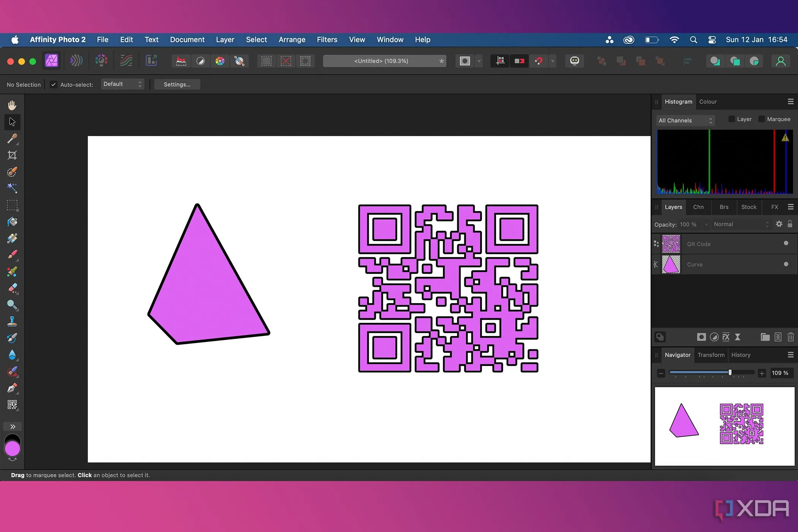The width and height of the screenshot is (798, 532).
Task: Switch to Photo Persona
Action: pyautogui.click(x=52, y=61)
